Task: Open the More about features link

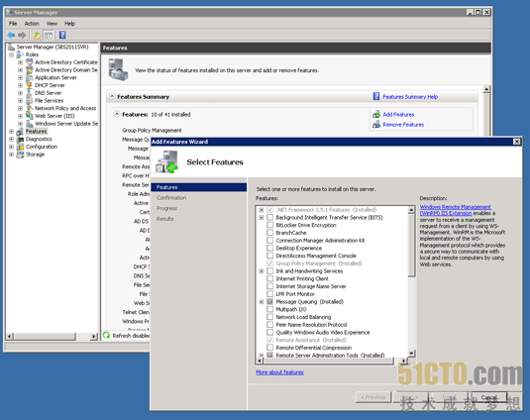Action: pyautogui.click(x=279, y=372)
